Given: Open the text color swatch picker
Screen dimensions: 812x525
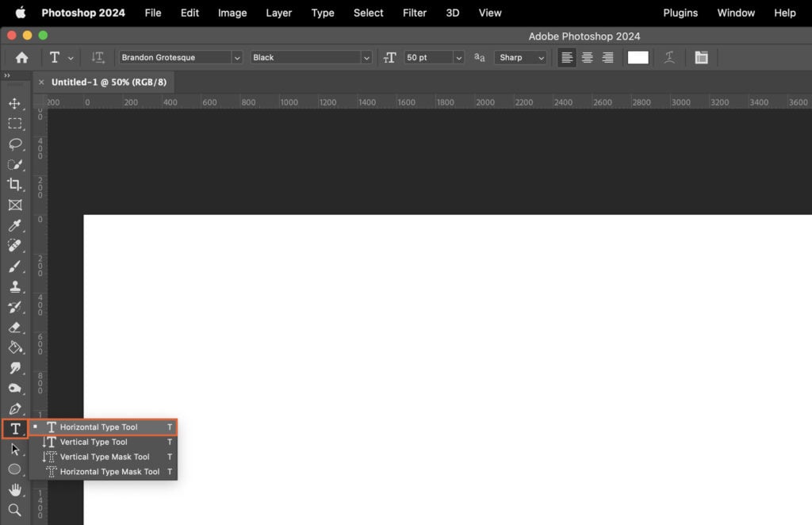Looking at the screenshot, I should (638, 57).
